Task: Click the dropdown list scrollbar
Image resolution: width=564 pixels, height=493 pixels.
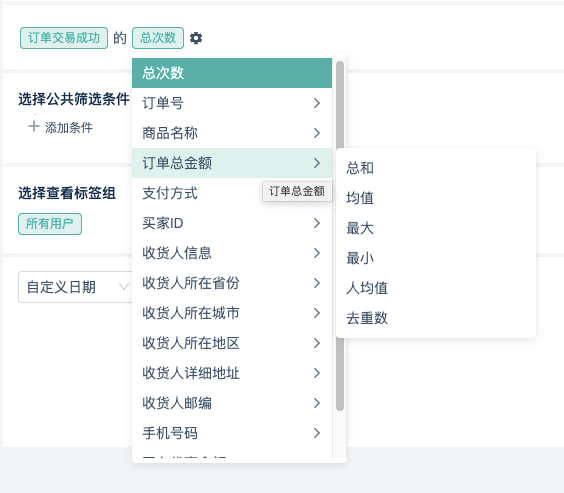Action: [340, 236]
